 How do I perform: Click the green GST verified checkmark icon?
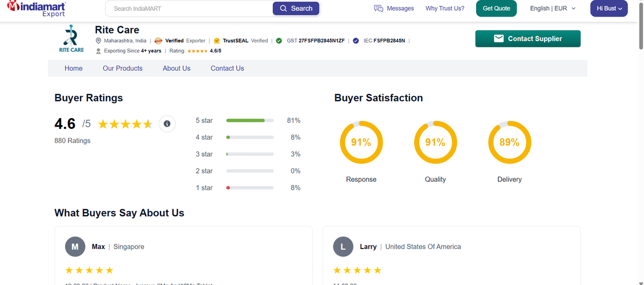[x=279, y=41]
